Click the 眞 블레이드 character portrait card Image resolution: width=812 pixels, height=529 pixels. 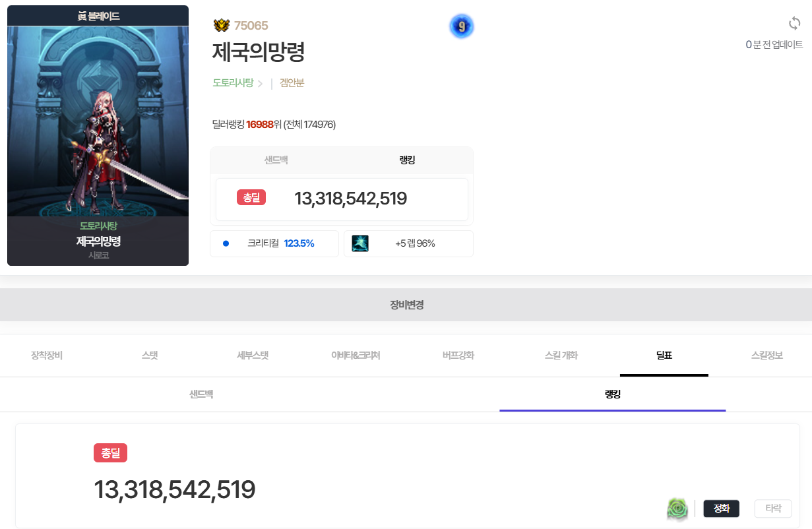tap(98, 135)
